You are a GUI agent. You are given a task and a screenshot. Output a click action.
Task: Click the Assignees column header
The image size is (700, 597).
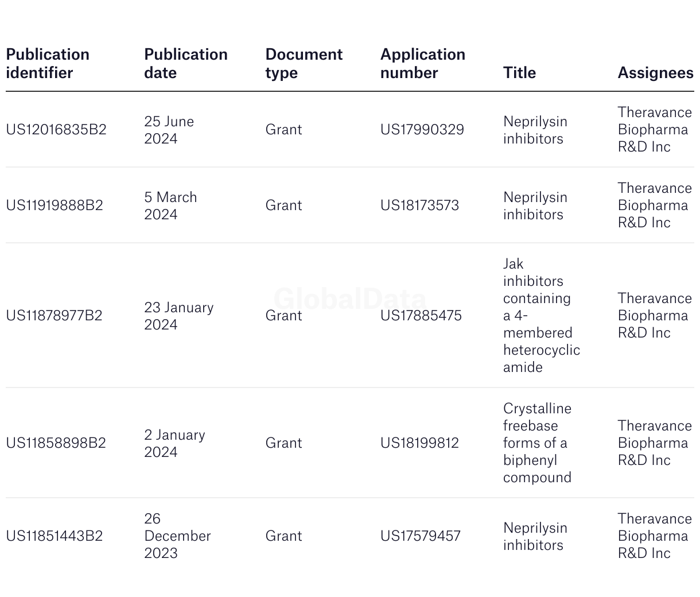pyautogui.click(x=655, y=73)
